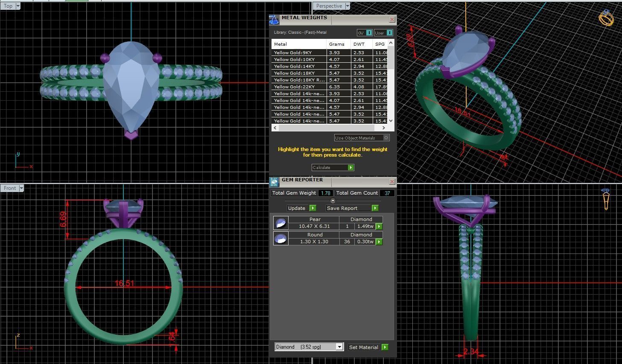Click the Total Gem Count value 37
Image resolution: width=622 pixels, height=364 pixels.
(387, 193)
